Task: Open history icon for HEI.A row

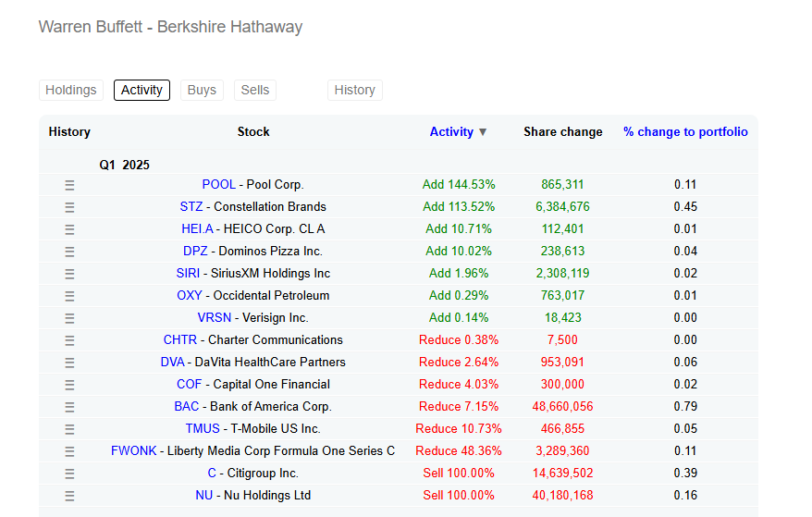Action: pyautogui.click(x=69, y=229)
